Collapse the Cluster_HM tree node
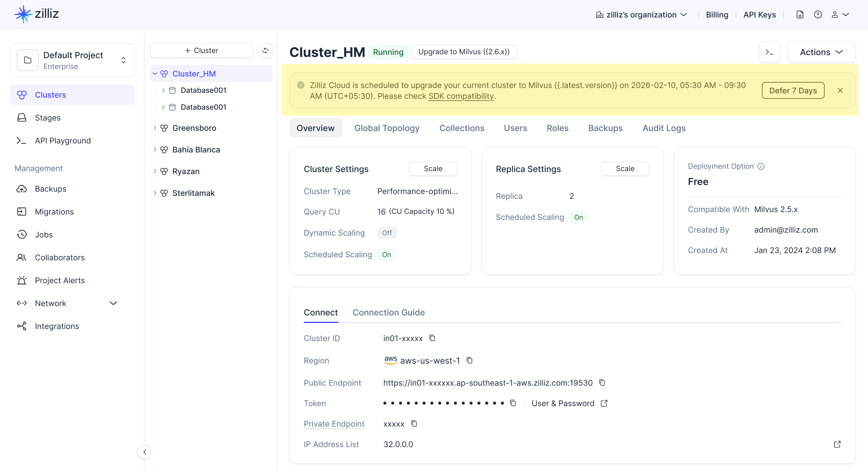Image resolution: width=868 pixels, height=470 pixels. coord(155,74)
